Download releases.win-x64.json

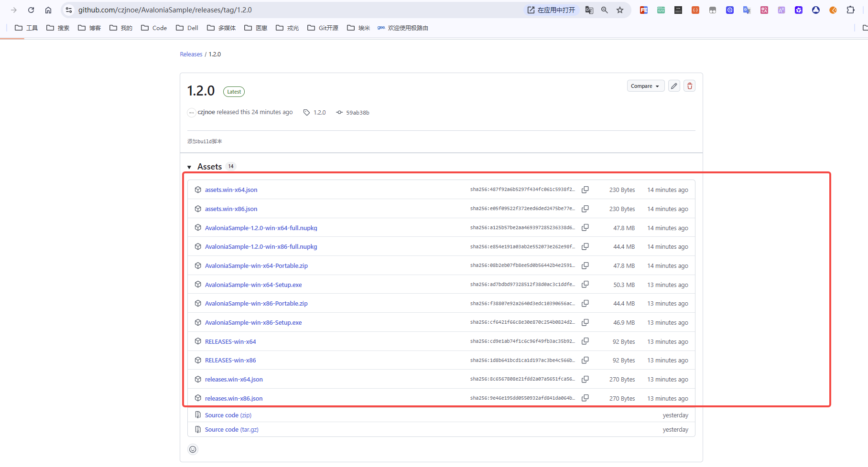234,380
